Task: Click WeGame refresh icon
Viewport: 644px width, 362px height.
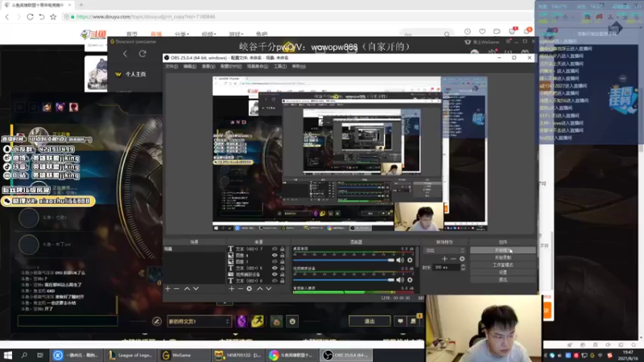Action: 142,54
